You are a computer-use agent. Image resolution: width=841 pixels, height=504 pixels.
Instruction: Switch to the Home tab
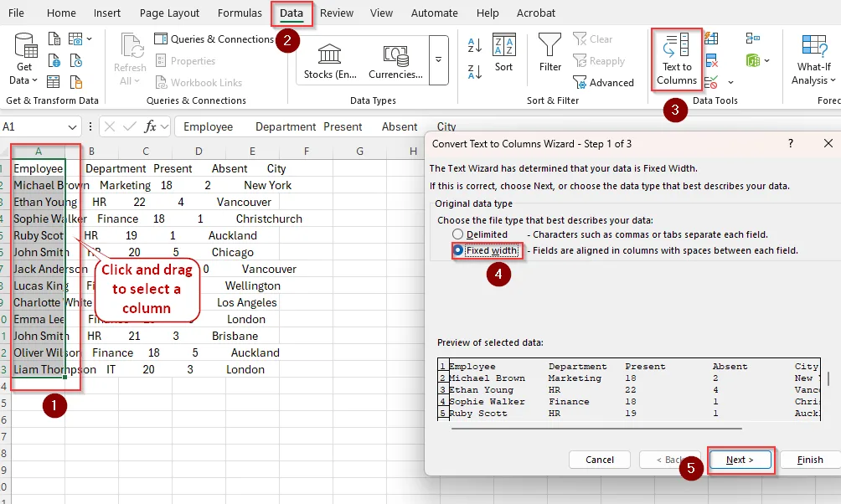click(61, 13)
